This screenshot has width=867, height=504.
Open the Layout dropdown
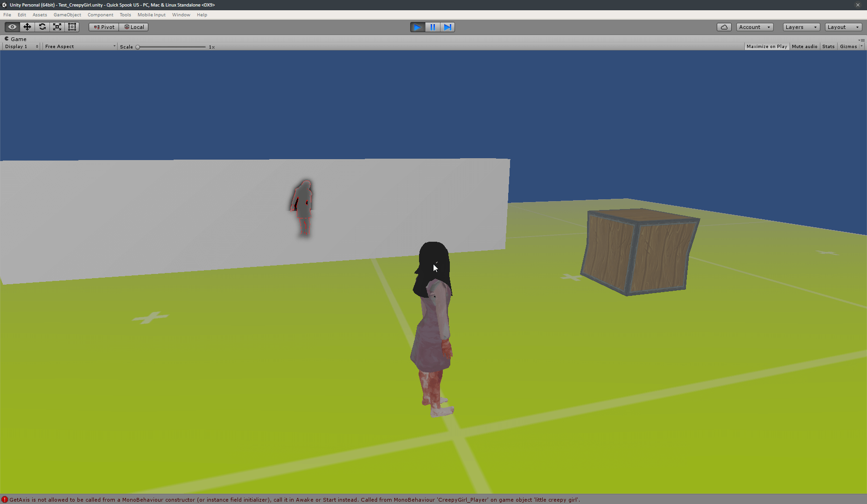[843, 27]
